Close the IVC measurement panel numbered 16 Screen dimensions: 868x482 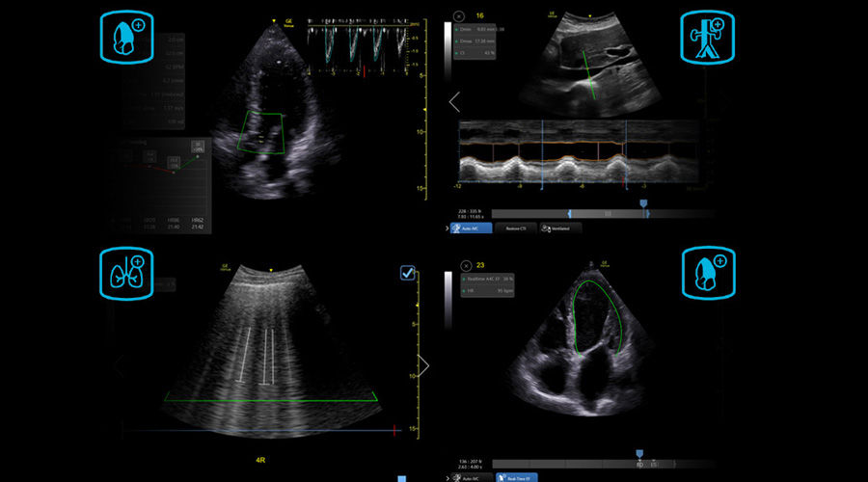458,16
